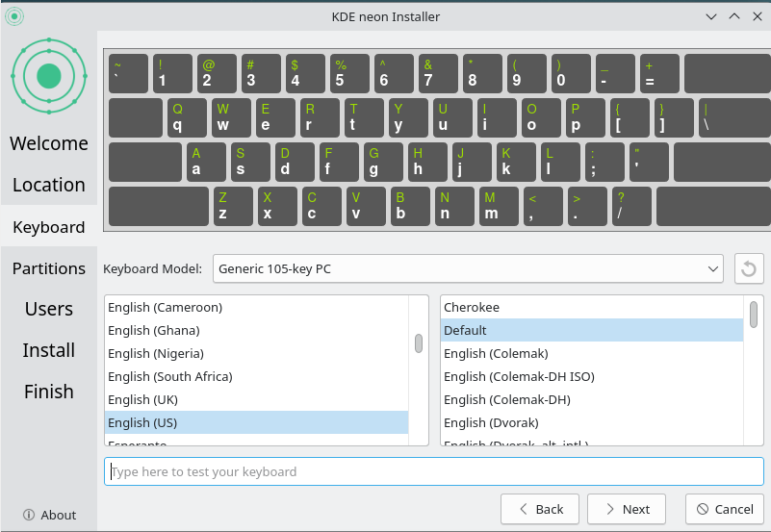Go to the Users step
Viewport: 771px width, 532px height.
(x=49, y=309)
